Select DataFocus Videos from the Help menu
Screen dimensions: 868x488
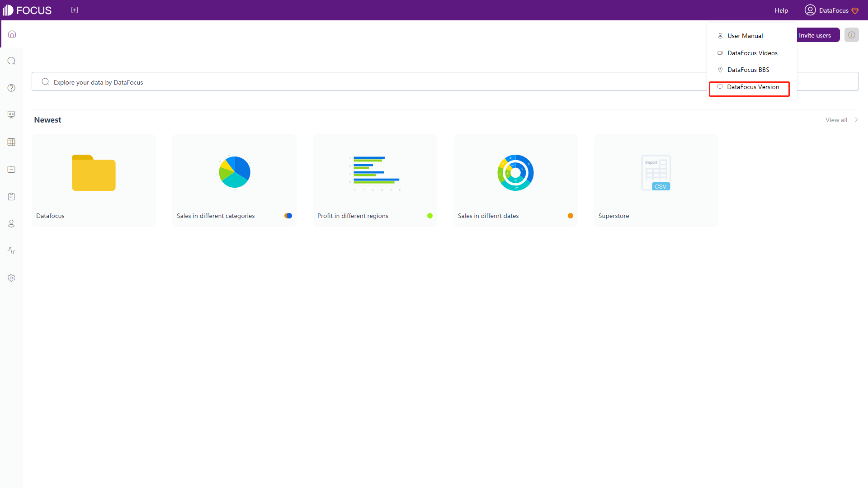[751, 53]
